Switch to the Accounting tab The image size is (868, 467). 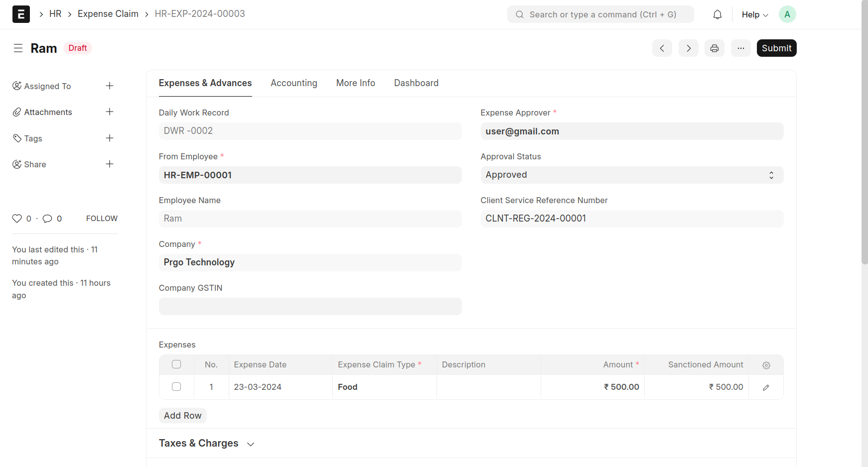click(293, 83)
